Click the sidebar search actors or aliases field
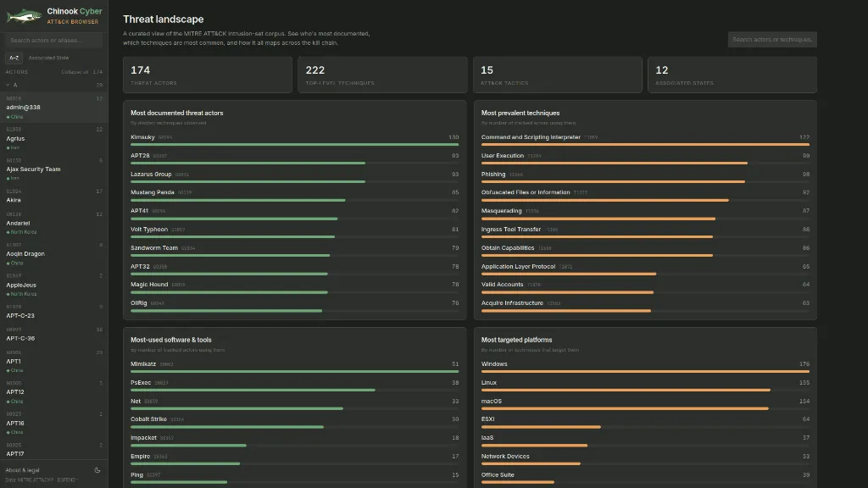Image resolution: width=868 pixels, height=488 pixels. click(54, 41)
